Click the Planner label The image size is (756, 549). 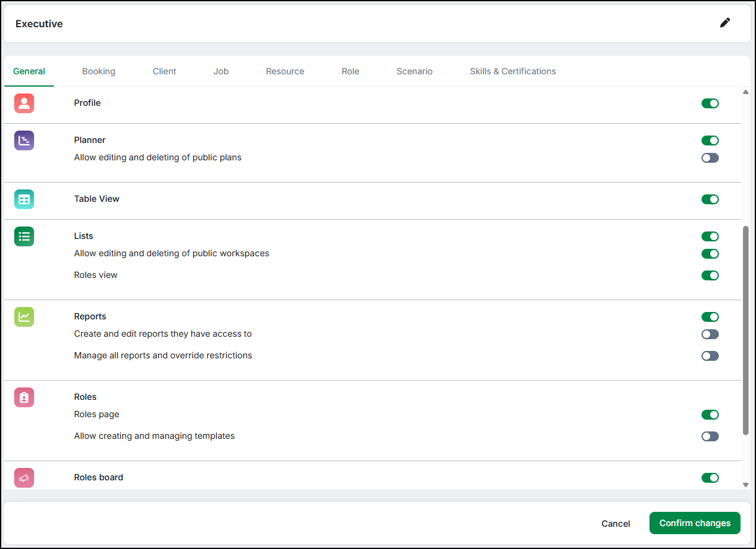point(90,140)
